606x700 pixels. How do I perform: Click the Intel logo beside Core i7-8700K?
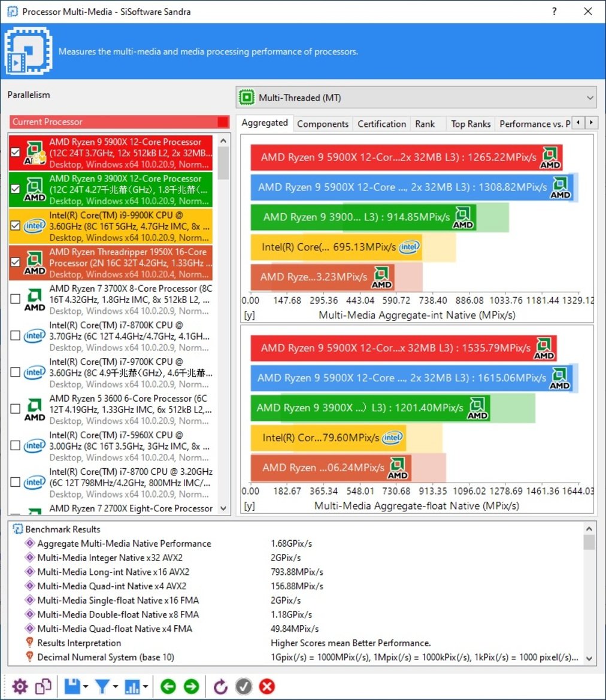pyautogui.click(x=34, y=336)
